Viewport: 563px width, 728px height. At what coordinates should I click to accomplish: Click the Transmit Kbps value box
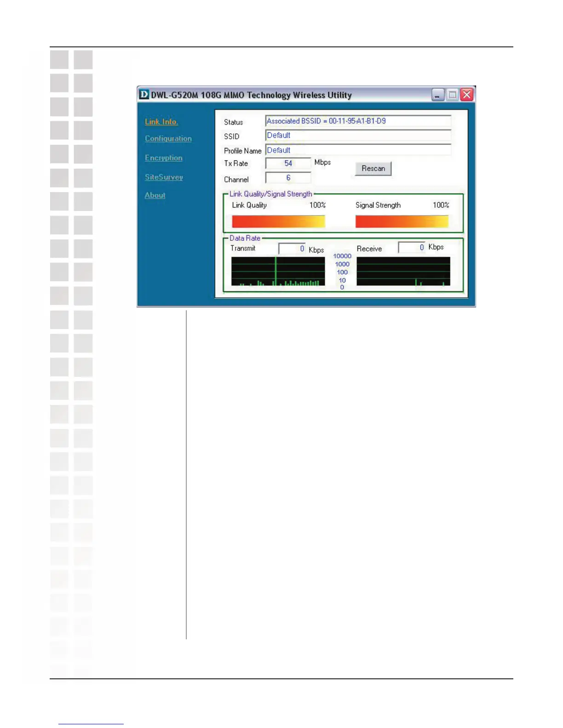(292, 249)
